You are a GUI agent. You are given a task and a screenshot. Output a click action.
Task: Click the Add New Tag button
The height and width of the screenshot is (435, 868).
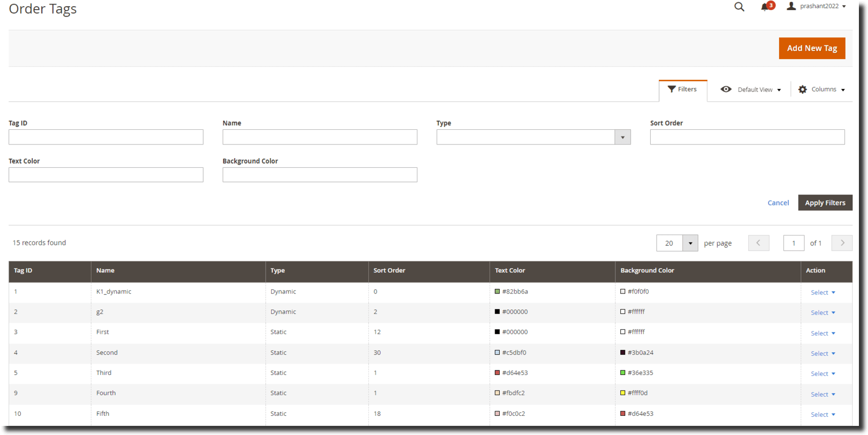tap(811, 49)
